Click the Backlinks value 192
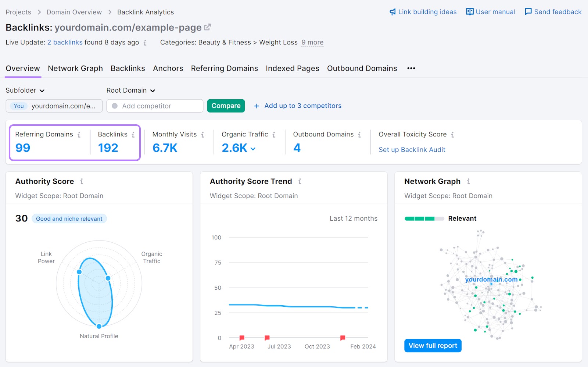 108,148
